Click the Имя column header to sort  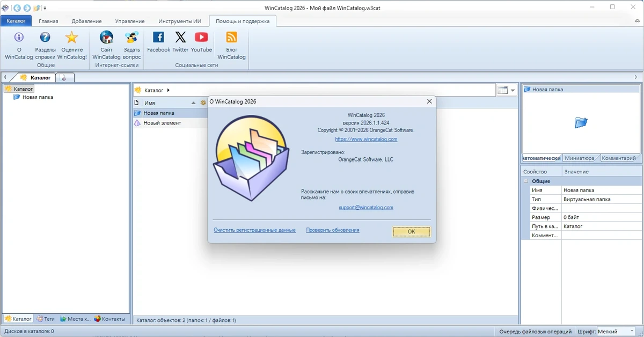pos(150,102)
